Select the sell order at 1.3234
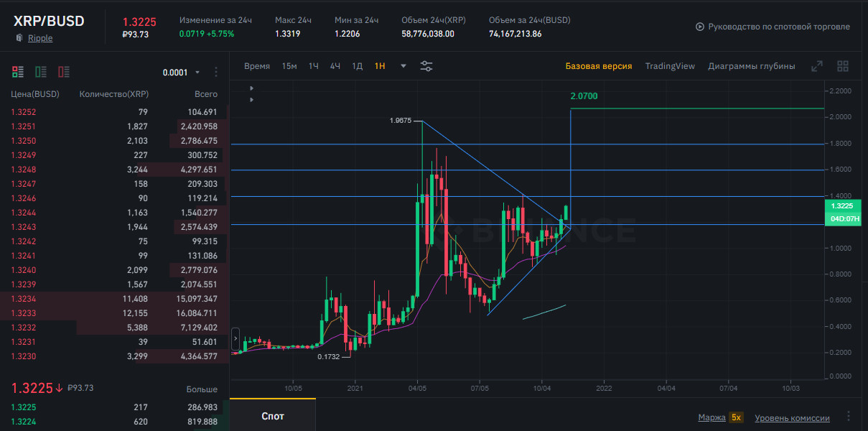Viewport: 868px width, 431px height. (x=114, y=299)
